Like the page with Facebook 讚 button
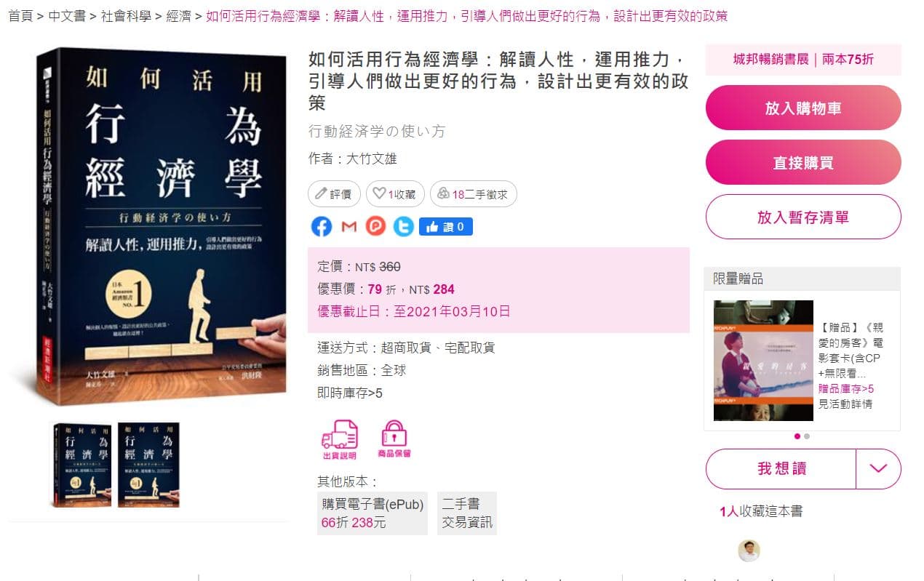Viewport: 924px width, 581px height. click(x=446, y=227)
